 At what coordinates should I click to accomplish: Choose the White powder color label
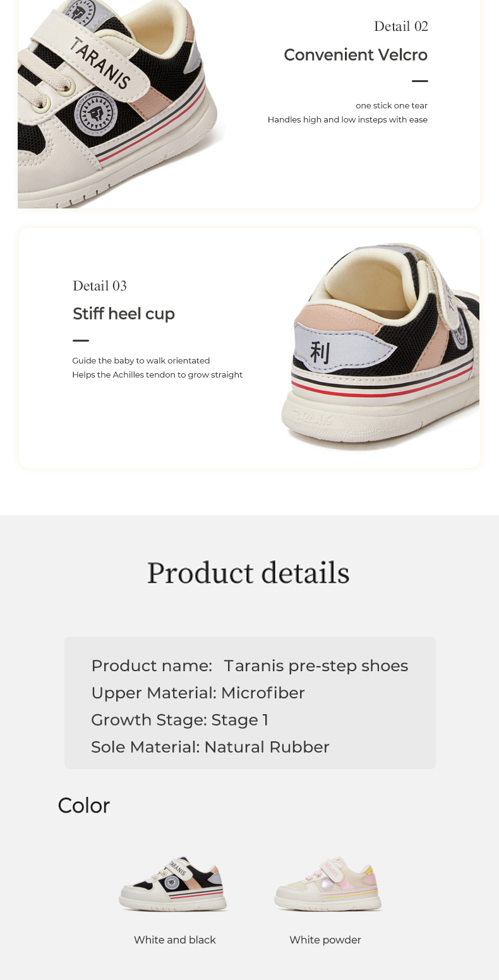[x=325, y=940]
